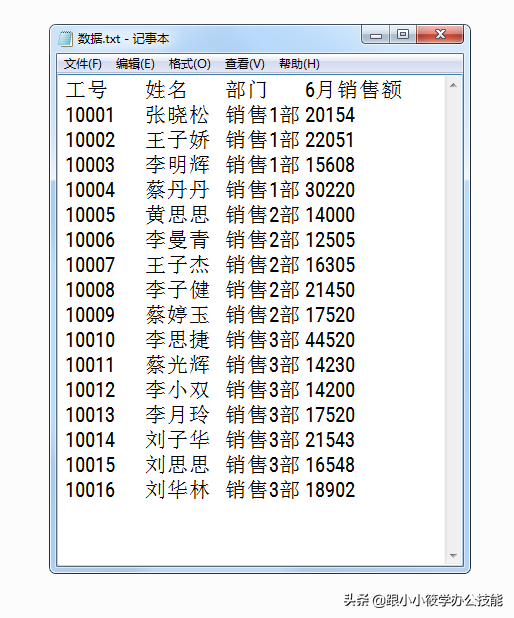
Task: Open the 编辑(E) menu
Action: pos(135,64)
